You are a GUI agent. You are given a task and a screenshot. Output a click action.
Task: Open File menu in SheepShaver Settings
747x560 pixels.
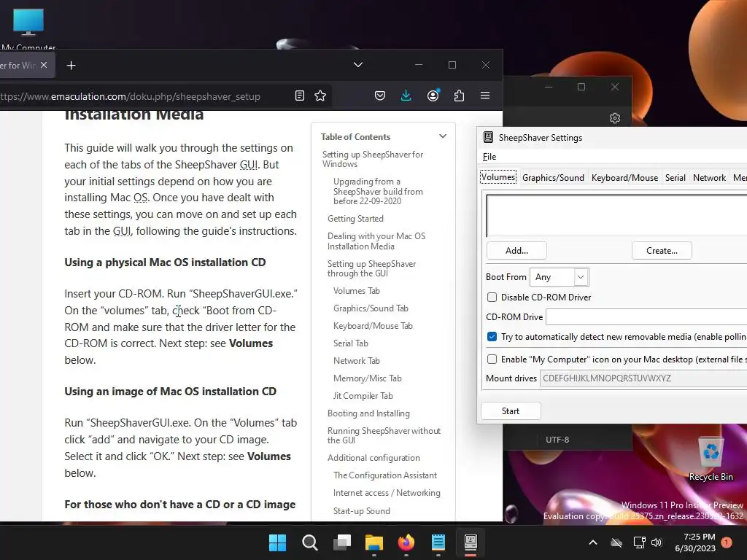pyautogui.click(x=489, y=157)
